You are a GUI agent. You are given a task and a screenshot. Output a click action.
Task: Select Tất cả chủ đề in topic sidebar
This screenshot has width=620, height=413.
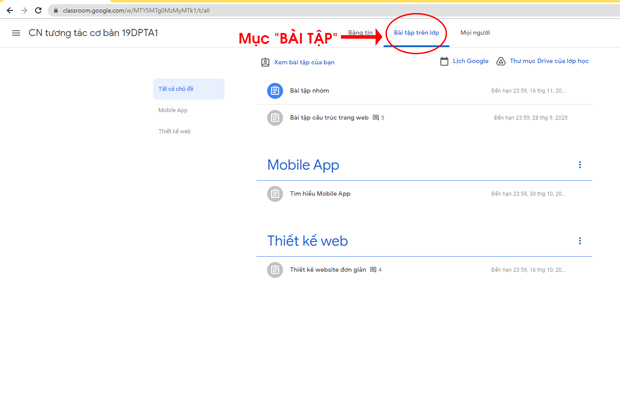click(189, 89)
